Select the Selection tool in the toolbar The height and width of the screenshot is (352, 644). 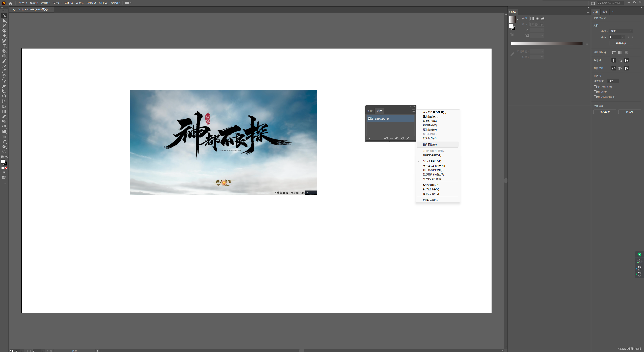pos(4,16)
